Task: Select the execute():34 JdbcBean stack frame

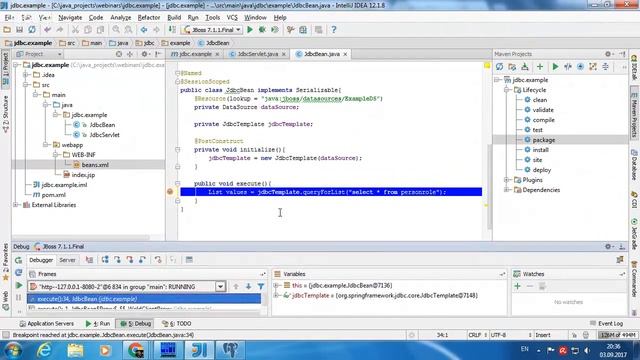Action: (144, 299)
